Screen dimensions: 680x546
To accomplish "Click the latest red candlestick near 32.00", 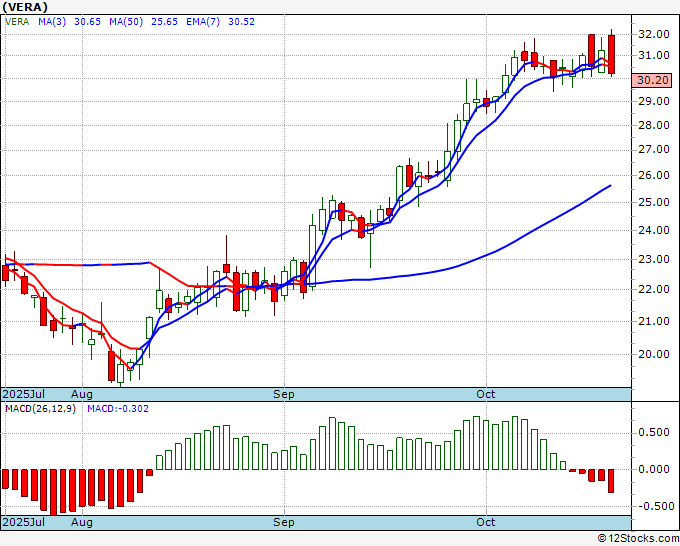I will coord(611,54).
